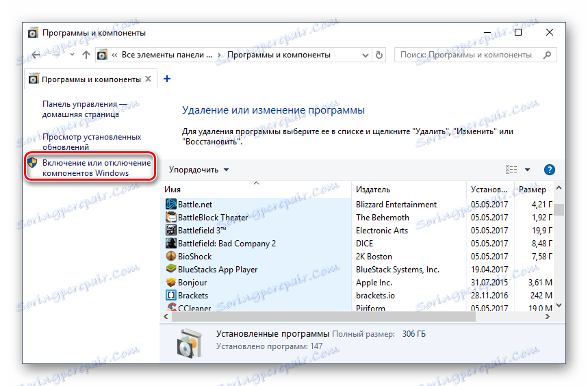This screenshot has height=386, width=588.
Task: Select the Battle.net entry name
Action: pos(195,205)
